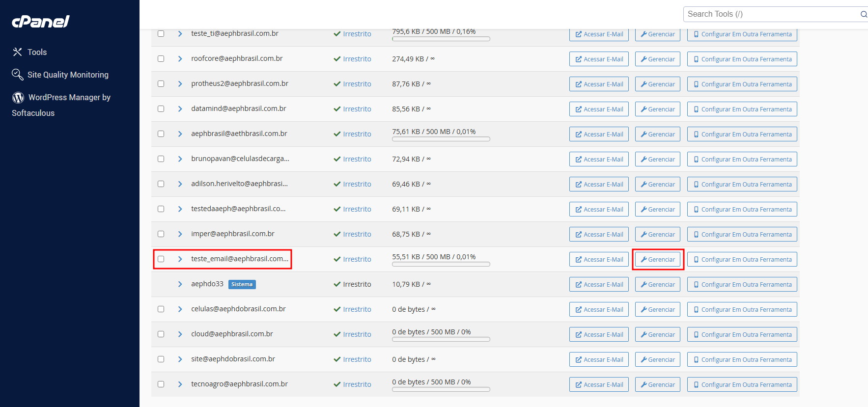Expand teste_email account row chevron
Screen dimensions: 868x407
click(180, 259)
